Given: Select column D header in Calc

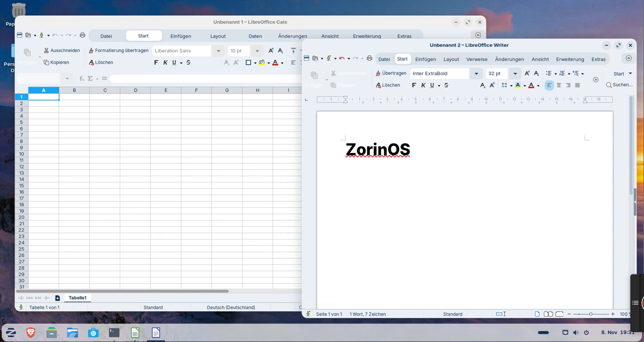Looking at the screenshot, I should pos(135,90).
